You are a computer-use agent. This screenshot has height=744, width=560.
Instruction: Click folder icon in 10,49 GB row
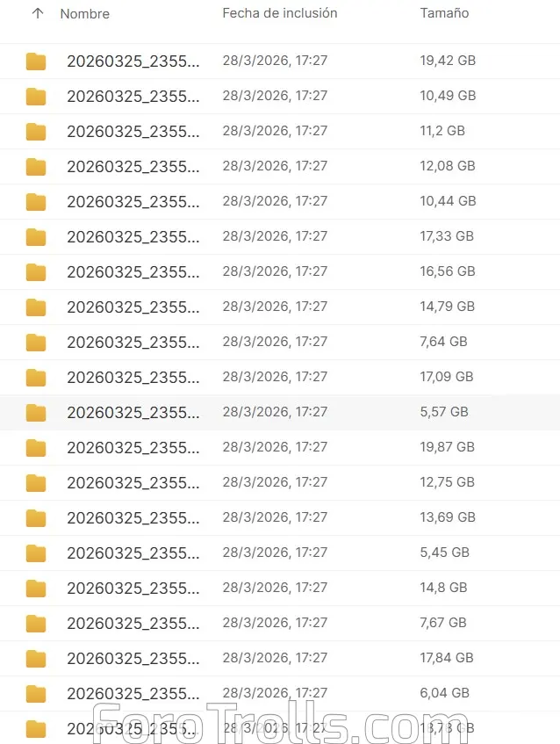click(x=36, y=97)
